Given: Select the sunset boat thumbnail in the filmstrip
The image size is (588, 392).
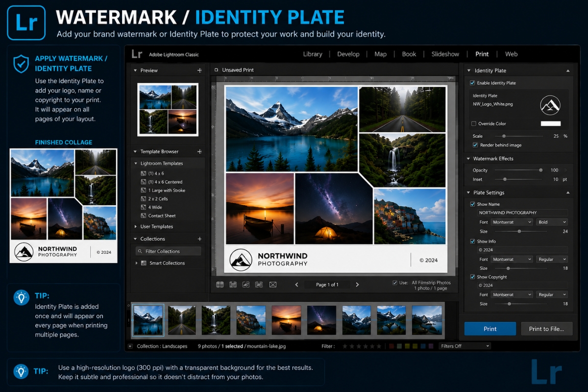Looking at the screenshot, I should tap(287, 320).
